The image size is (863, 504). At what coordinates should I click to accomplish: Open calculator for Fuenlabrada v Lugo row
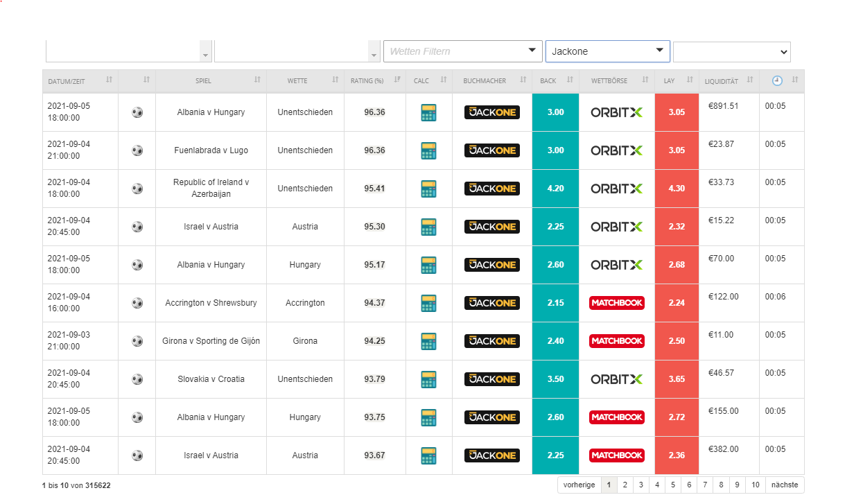[428, 150]
